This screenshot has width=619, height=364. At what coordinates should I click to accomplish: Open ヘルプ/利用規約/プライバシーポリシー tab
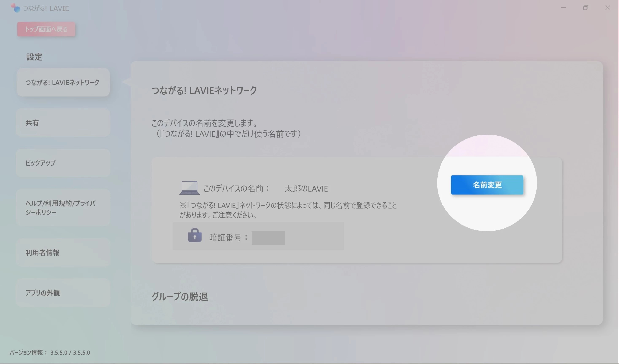(63, 207)
